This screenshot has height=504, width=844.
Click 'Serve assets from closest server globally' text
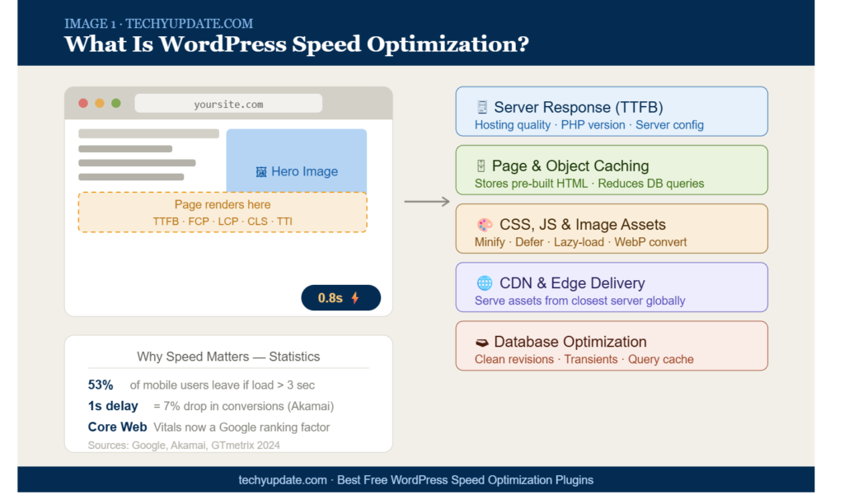579,301
